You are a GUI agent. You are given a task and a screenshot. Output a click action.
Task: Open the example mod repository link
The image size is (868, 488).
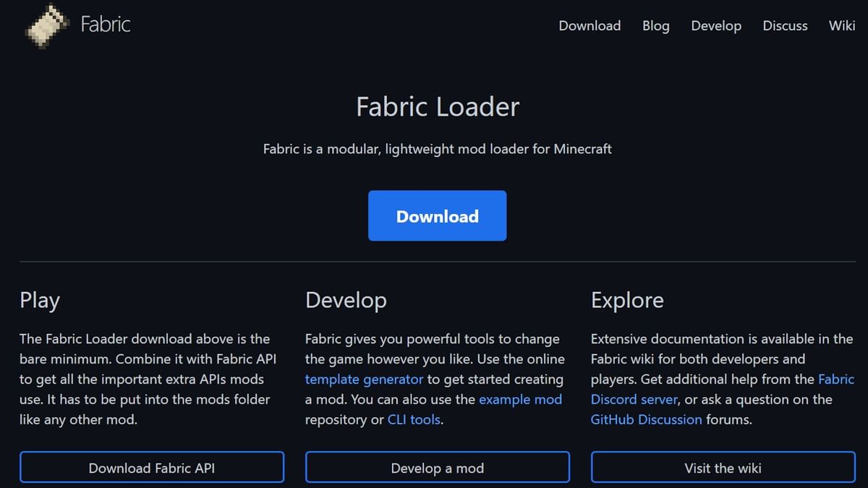point(521,399)
